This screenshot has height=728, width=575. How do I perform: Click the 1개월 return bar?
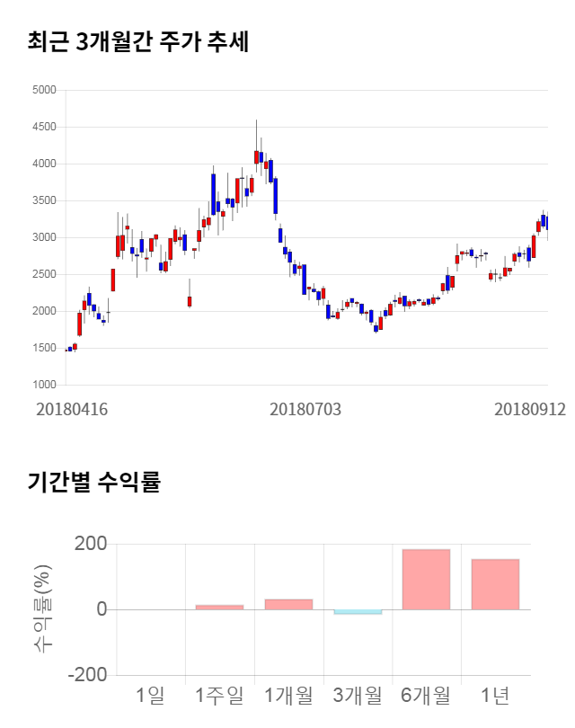pos(288,604)
